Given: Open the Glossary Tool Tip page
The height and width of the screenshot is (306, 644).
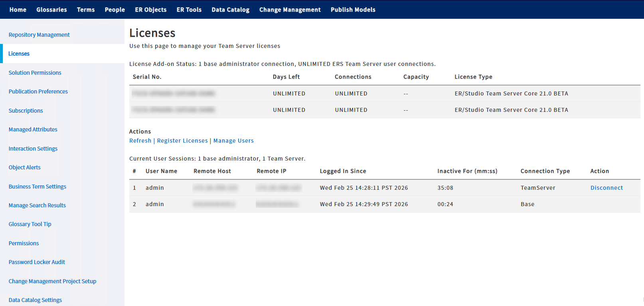Looking at the screenshot, I should point(30,224).
